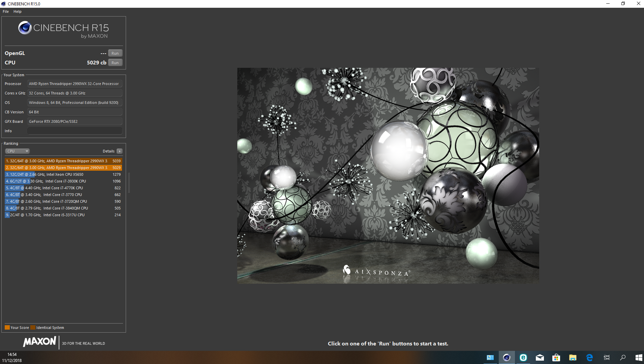Open Cinebench from the taskbar
The image size is (644, 364).
point(507,358)
